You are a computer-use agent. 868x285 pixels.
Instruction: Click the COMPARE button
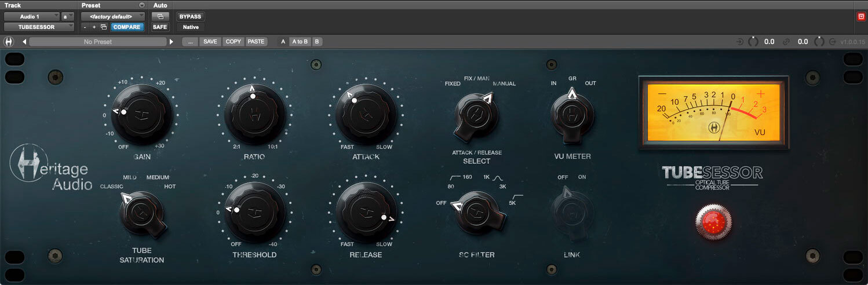point(127,27)
